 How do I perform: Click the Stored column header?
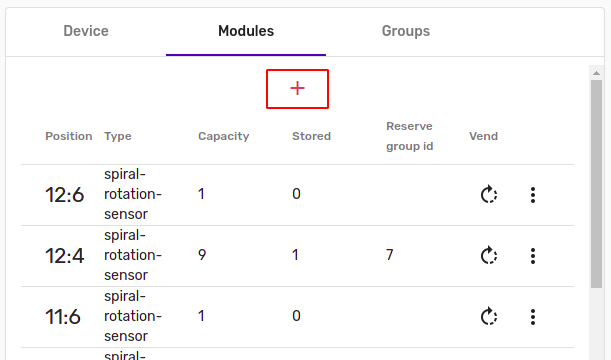pyautogui.click(x=311, y=136)
